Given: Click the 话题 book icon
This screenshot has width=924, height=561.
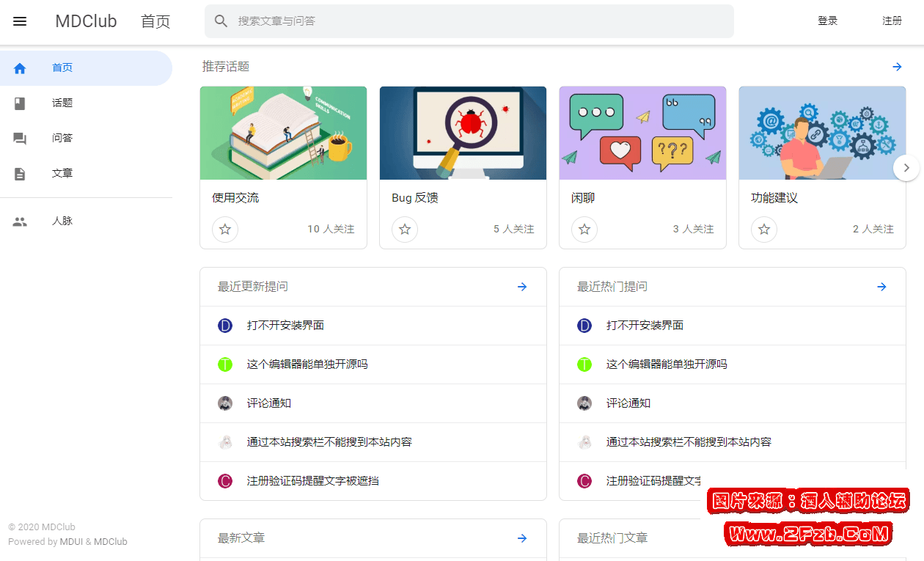Looking at the screenshot, I should coord(20,103).
